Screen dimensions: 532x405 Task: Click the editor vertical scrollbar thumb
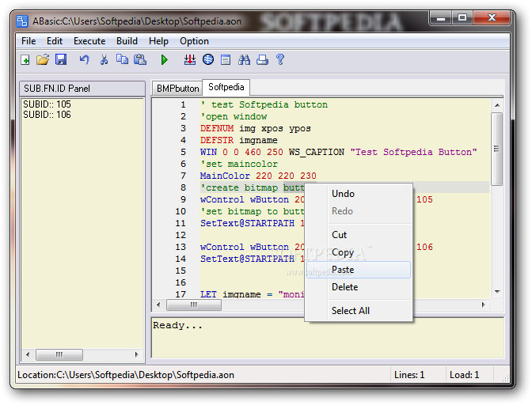[497, 149]
